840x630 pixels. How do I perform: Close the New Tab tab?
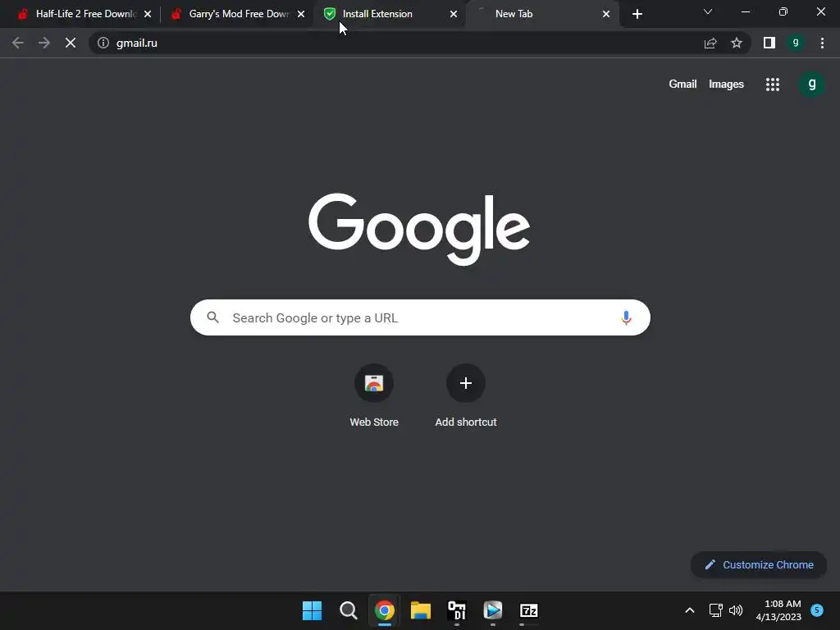[x=606, y=14]
